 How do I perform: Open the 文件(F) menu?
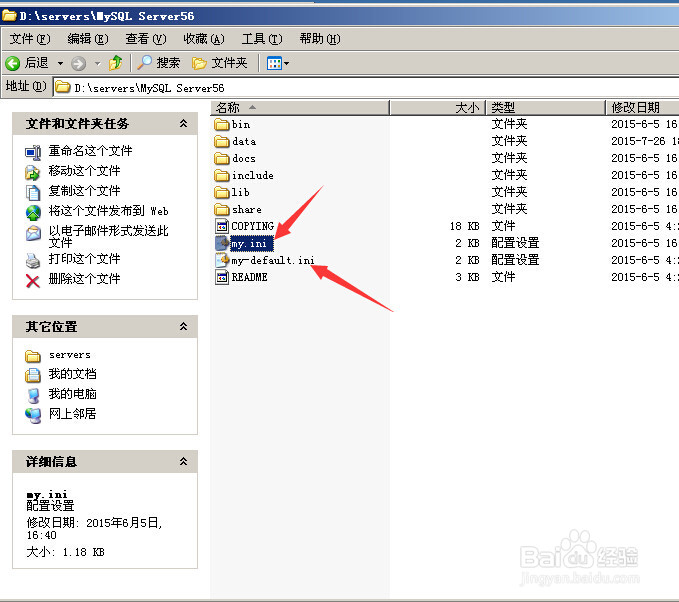click(x=30, y=39)
